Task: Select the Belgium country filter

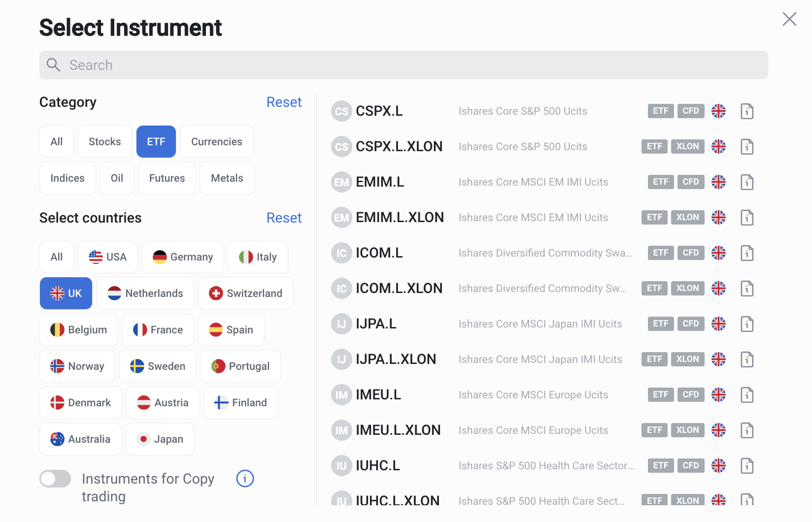Action: pos(79,330)
